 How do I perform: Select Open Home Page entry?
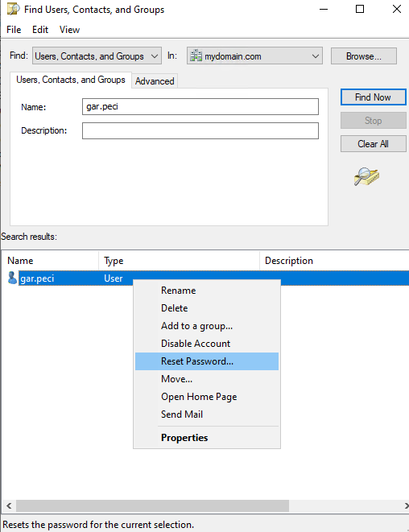pyautogui.click(x=207, y=396)
